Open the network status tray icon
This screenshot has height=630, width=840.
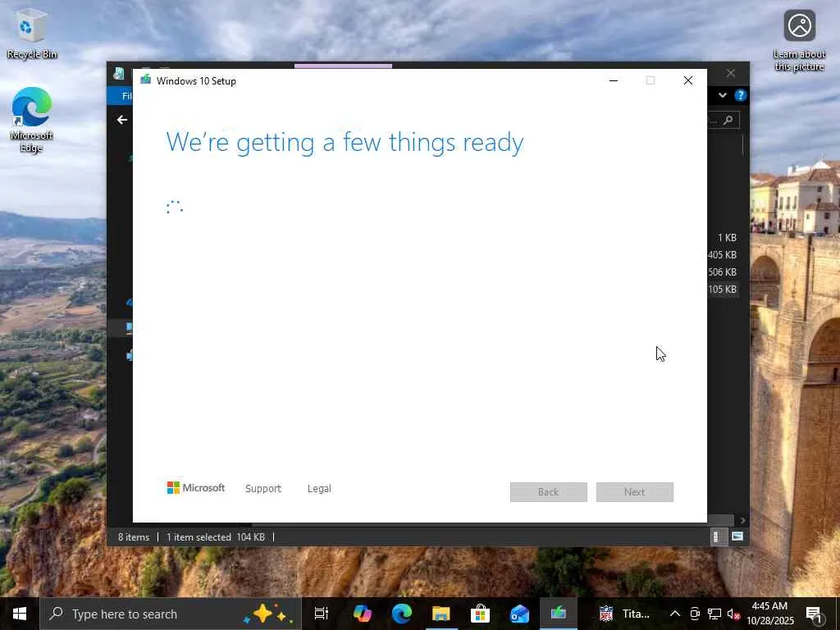[714, 614]
